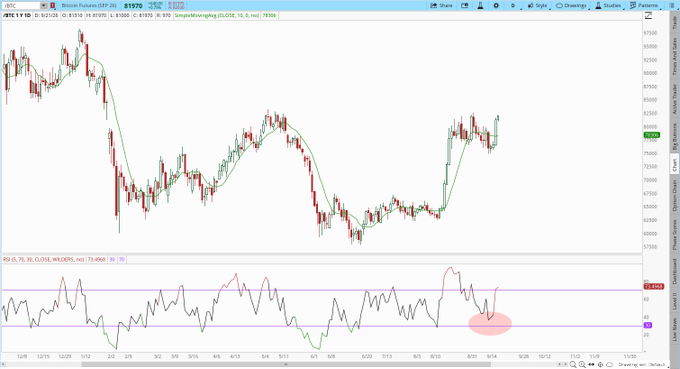This screenshot has width=680, height=369.
Task: Open the Active Trader sidebar tab
Action: pos(674,99)
